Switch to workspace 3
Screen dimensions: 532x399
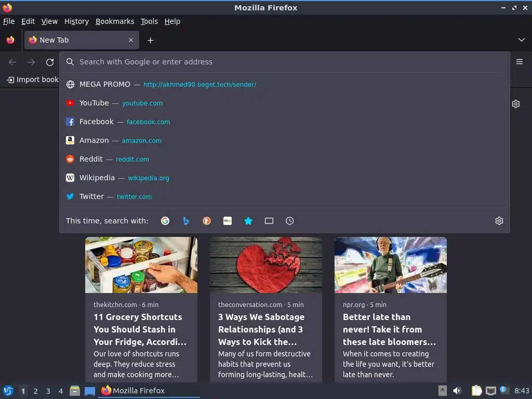coord(48,391)
